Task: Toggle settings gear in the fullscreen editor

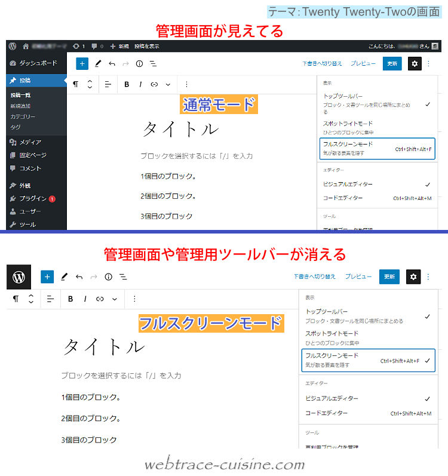Action: [413, 277]
